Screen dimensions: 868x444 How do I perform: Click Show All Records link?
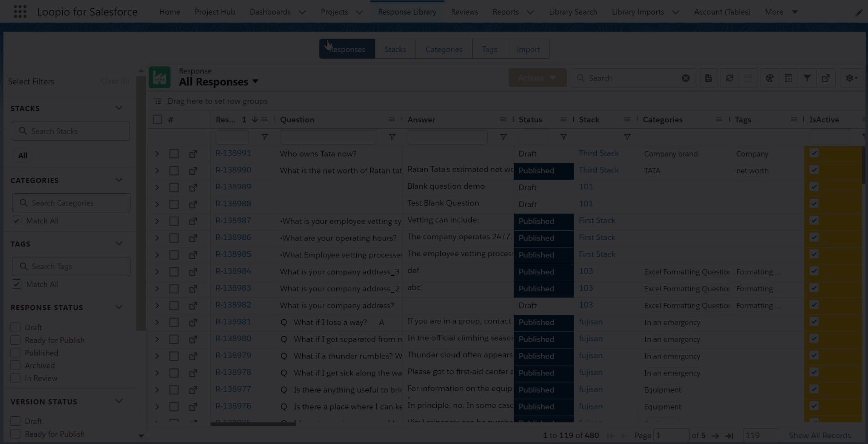[x=819, y=435]
